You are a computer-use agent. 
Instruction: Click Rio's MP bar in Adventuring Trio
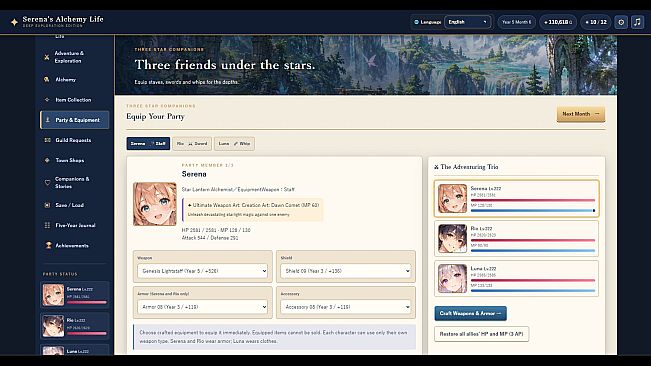pyautogui.click(x=533, y=251)
